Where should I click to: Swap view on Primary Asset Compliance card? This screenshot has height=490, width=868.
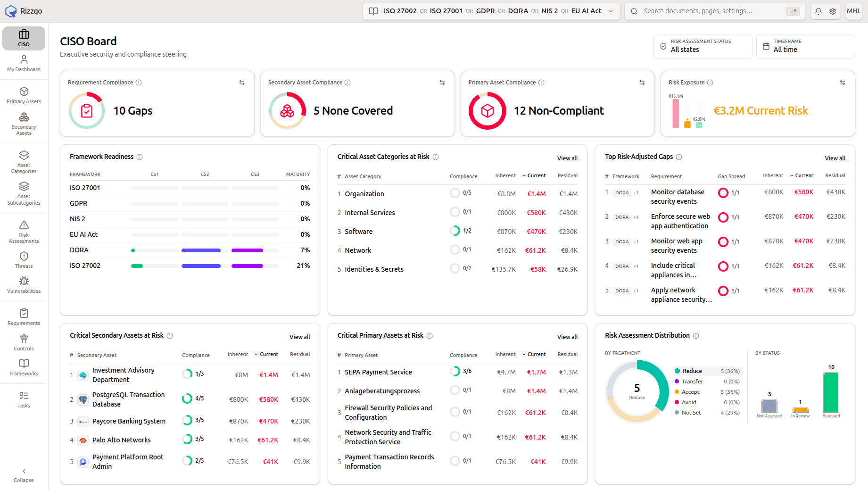pyautogui.click(x=642, y=83)
